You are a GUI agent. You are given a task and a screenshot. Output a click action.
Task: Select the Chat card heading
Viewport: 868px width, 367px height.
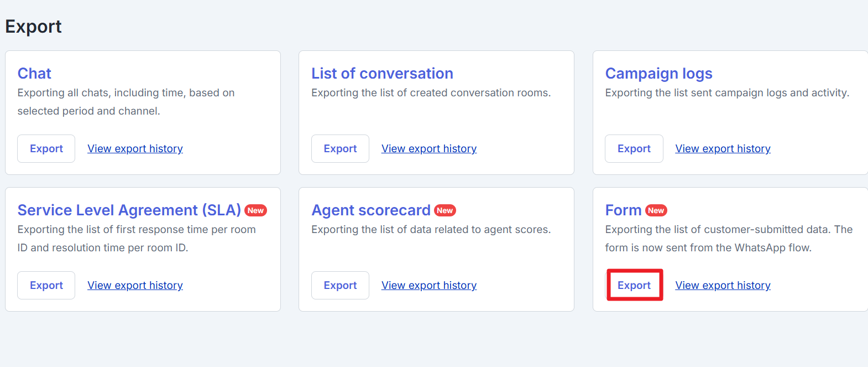[x=34, y=73]
